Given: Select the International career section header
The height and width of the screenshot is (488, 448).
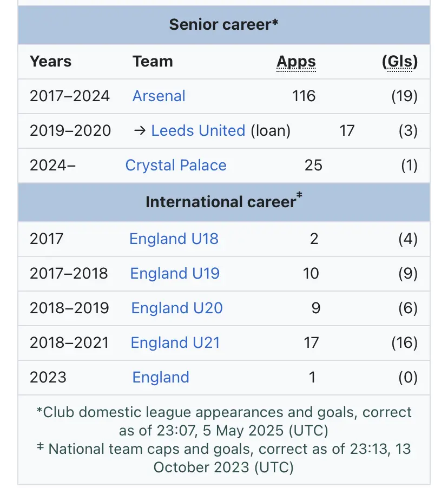Looking at the screenshot, I should pyautogui.click(x=224, y=202).
